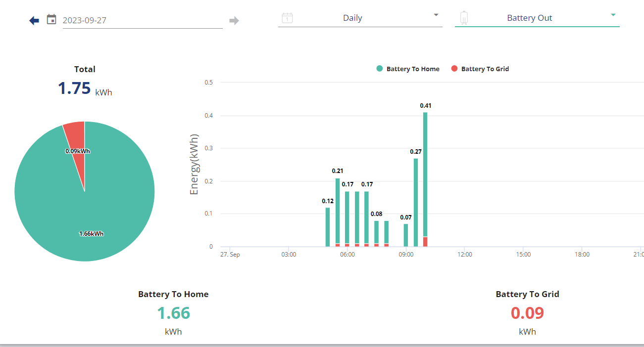Go to next day with right arrow
The height and width of the screenshot is (347, 644).
click(234, 21)
